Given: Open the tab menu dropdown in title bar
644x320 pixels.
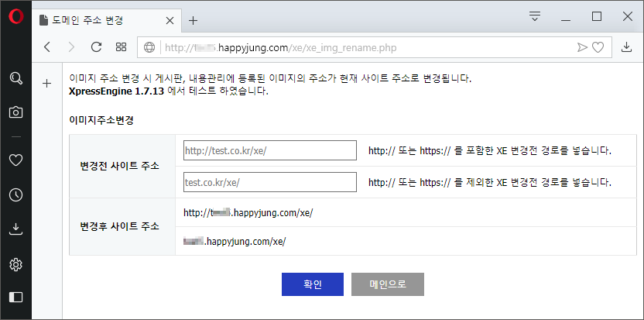Looking at the screenshot, I should click(x=534, y=16).
